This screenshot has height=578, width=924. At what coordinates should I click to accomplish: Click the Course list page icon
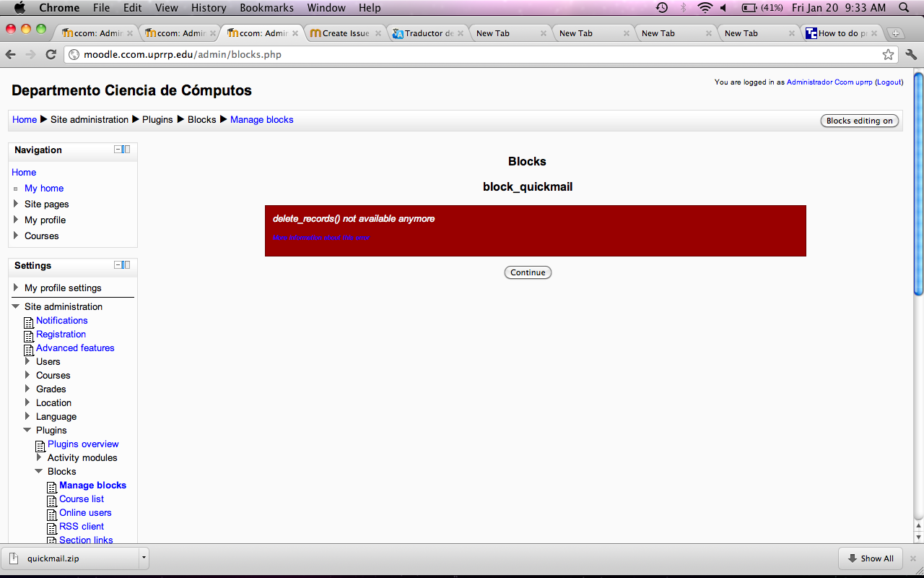pyautogui.click(x=52, y=501)
